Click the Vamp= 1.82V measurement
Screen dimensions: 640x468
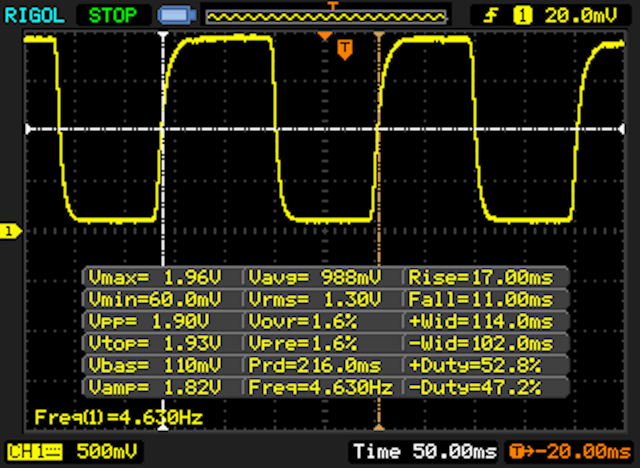(155, 387)
